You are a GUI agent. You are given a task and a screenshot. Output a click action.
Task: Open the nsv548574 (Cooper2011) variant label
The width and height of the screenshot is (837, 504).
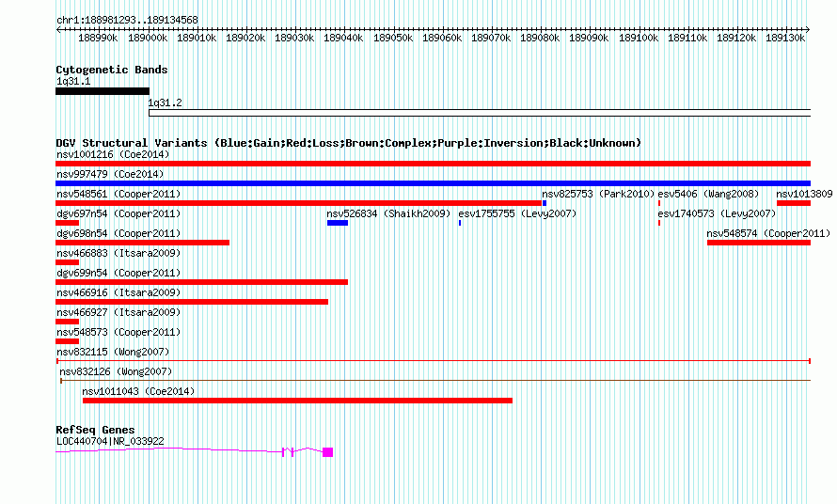tap(768, 233)
